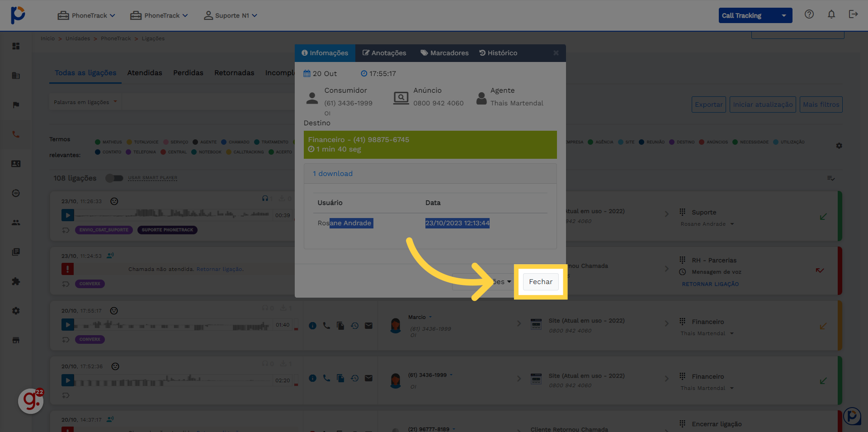Screen dimensions: 868x432
Task: Click smiley icon on 23/10 11:26:33 call
Action: tap(114, 201)
